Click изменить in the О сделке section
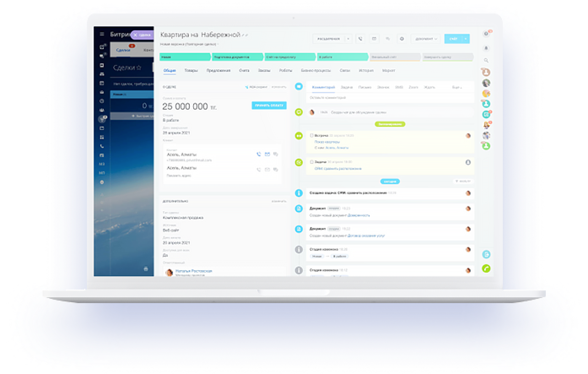588x374 pixels. [279, 87]
